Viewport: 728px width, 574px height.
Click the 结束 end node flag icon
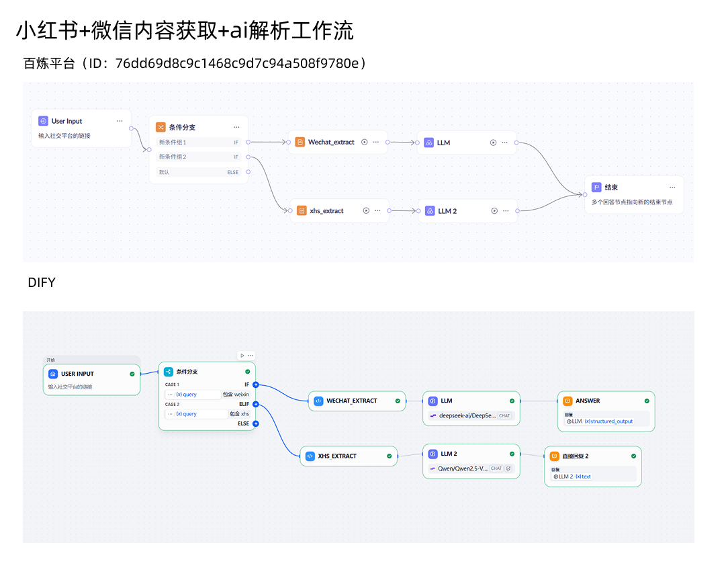596,188
